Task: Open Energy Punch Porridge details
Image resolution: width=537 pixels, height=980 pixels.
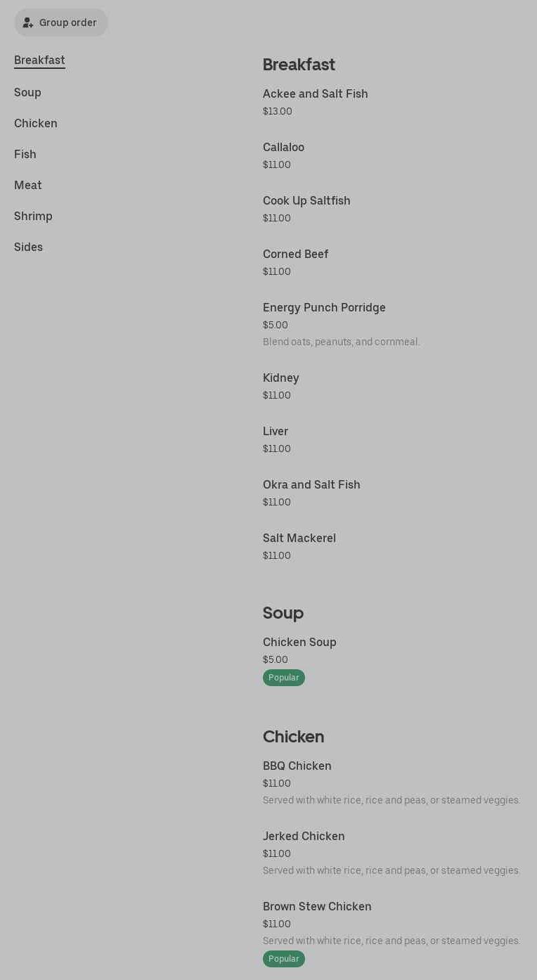Action: point(324,308)
